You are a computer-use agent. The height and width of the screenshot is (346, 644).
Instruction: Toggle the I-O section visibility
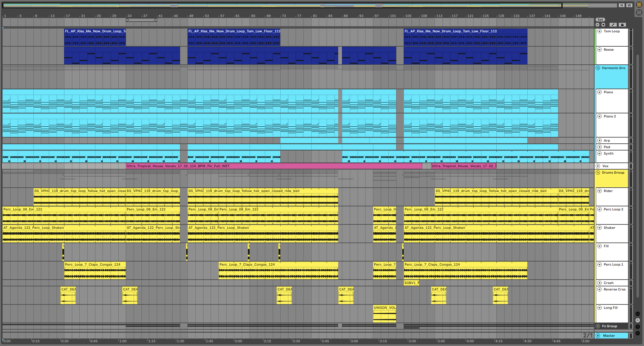638,314
